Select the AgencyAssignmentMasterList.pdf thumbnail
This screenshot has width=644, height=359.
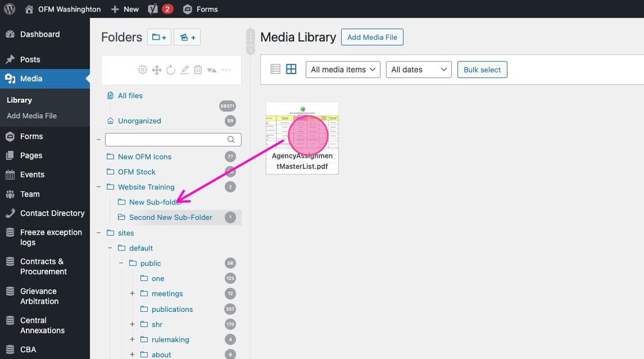coord(302,138)
